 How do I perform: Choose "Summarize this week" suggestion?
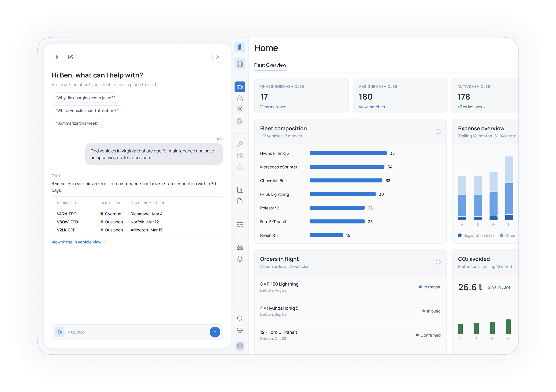[x=77, y=123]
